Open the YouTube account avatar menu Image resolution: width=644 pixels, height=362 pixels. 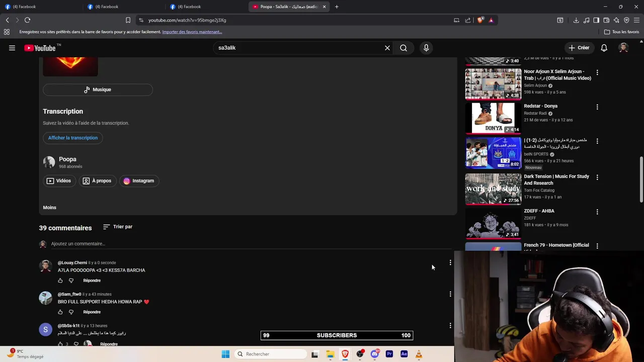pyautogui.click(x=623, y=48)
